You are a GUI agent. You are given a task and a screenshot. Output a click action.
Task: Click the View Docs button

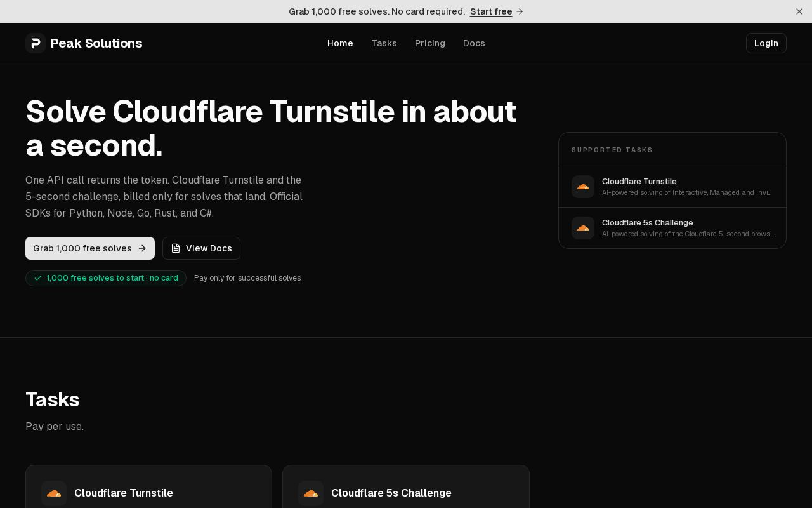201,248
